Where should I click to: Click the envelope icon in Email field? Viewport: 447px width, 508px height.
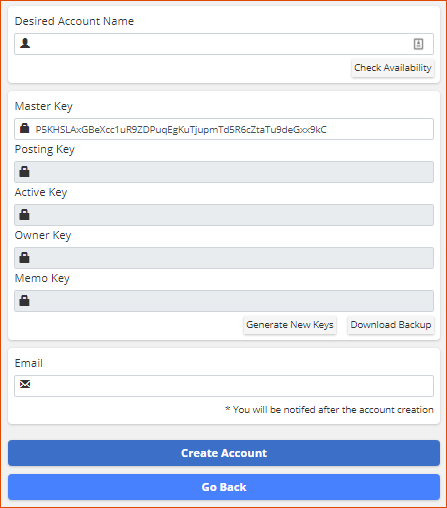[x=25, y=384]
